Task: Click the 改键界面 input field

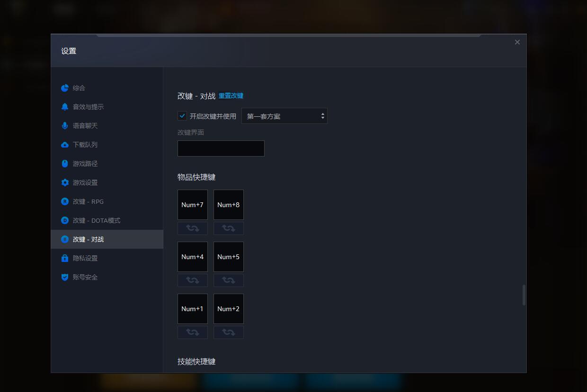Action: tap(221, 148)
